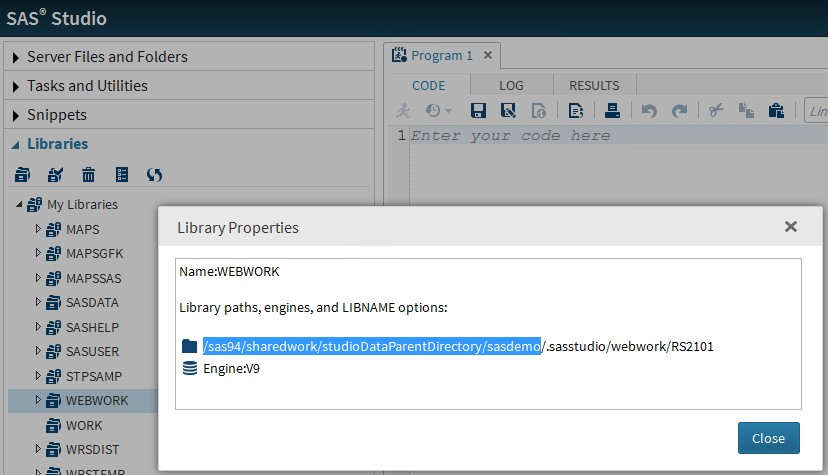This screenshot has height=475, width=828.
Task: Switch to the RESULTS tab
Action: click(x=593, y=85)
